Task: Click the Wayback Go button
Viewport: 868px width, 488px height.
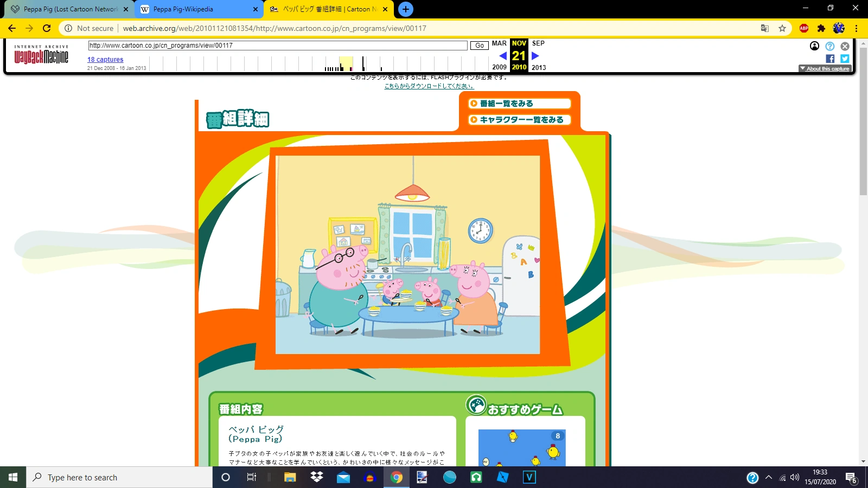Action: [x=480, y=46]
